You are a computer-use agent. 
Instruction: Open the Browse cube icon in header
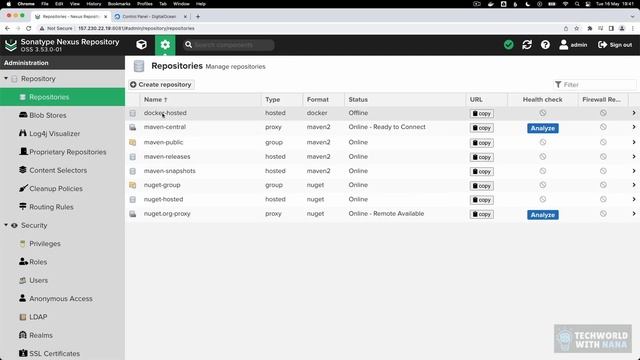141,44
